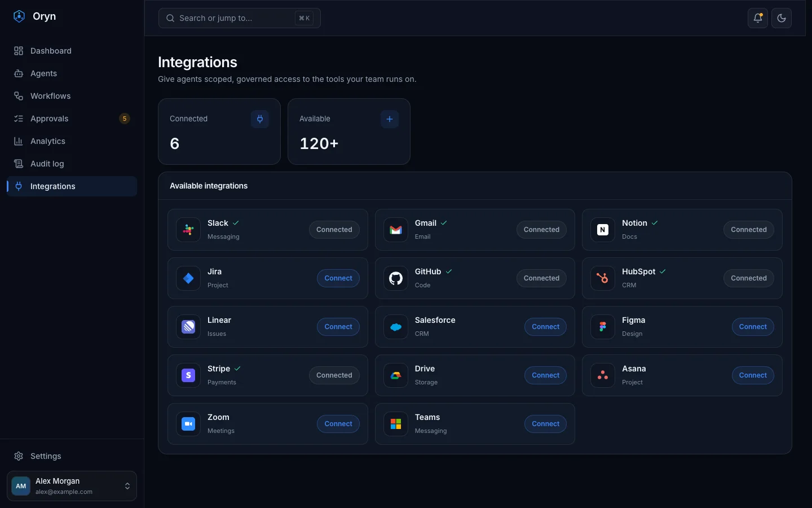Viewport: 812px width, 508px height.
Task: Click the Notion verified checkmark
Action: [655, 223]
